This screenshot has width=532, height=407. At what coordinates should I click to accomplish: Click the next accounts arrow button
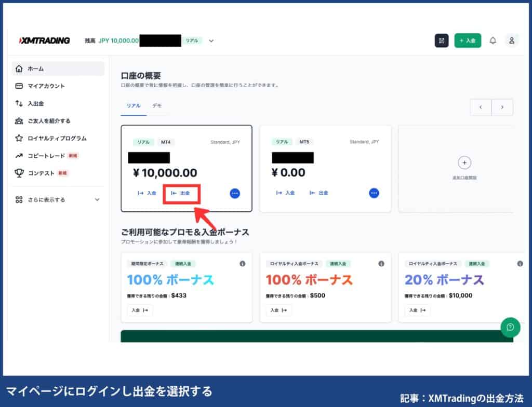click(x=502, y=107)
